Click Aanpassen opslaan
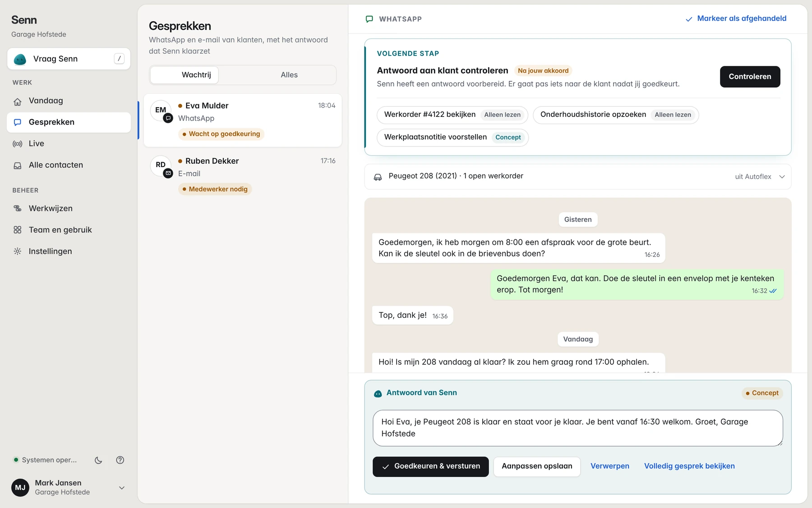Image resolution: width=812 pixels, height=508 pixels. [x=537, y=466]
